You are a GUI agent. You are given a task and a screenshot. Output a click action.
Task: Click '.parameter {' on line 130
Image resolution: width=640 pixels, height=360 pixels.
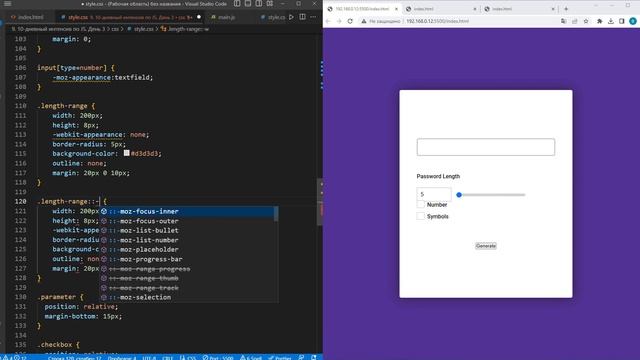[x=60, y=297]
